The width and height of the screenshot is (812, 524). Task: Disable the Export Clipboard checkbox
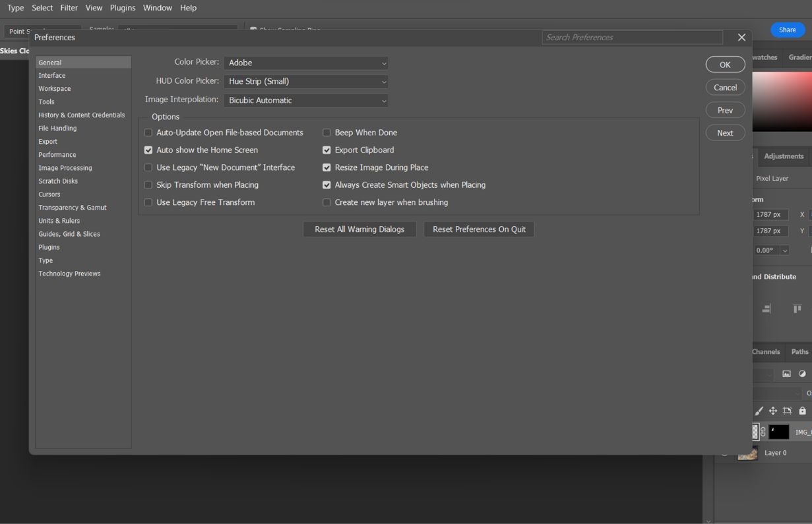[327, 150]
